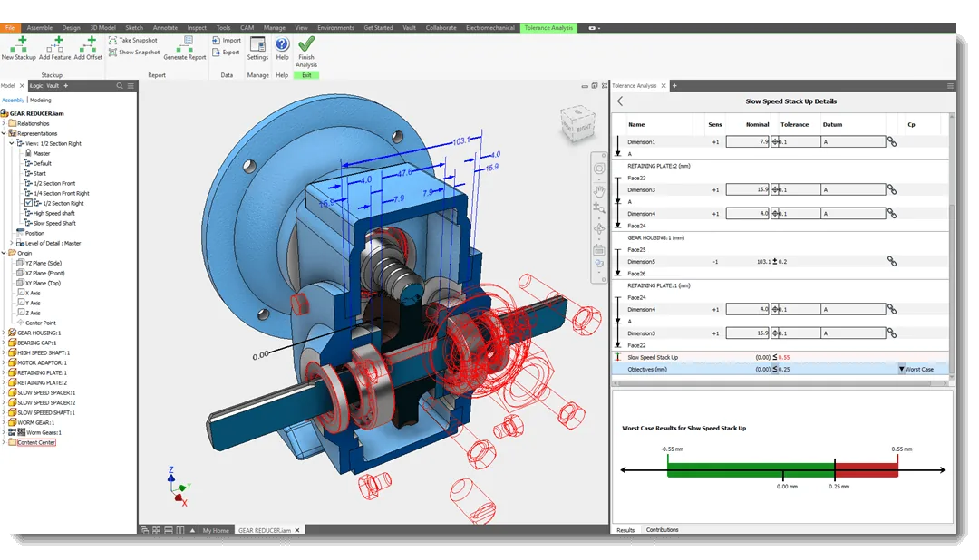Click the Import button
Viewport: 979px width, 560px height.
(226, 40)
